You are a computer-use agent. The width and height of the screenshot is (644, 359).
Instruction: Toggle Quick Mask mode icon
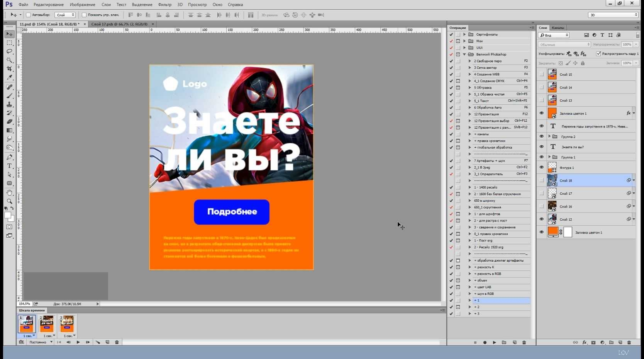click(x=9, y=227)
